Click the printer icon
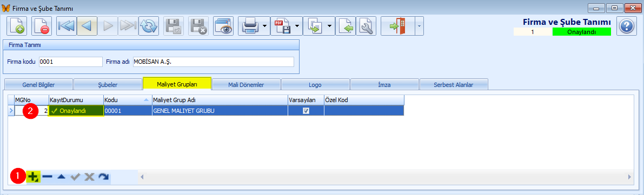This screenshot has height=195, width=644. (250, 26)
